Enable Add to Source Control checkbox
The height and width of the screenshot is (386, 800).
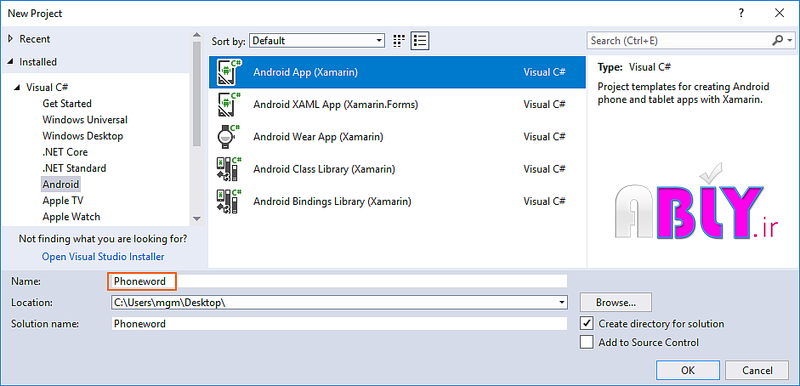point(587,342)
